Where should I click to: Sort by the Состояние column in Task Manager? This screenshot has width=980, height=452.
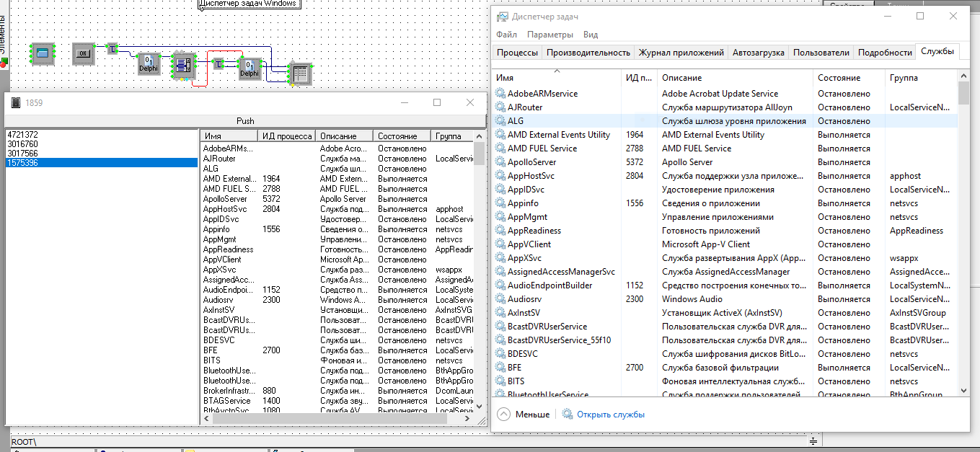[x=849, y=77]
